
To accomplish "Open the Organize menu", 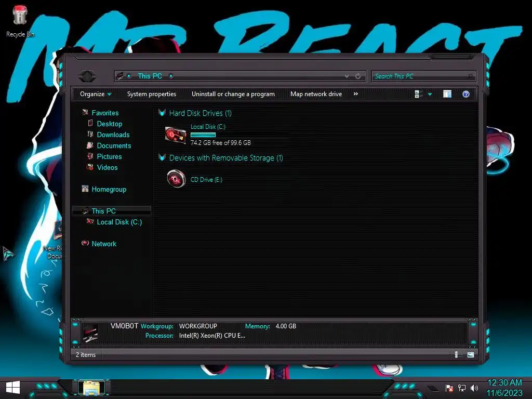I will (x=96, y=94).
